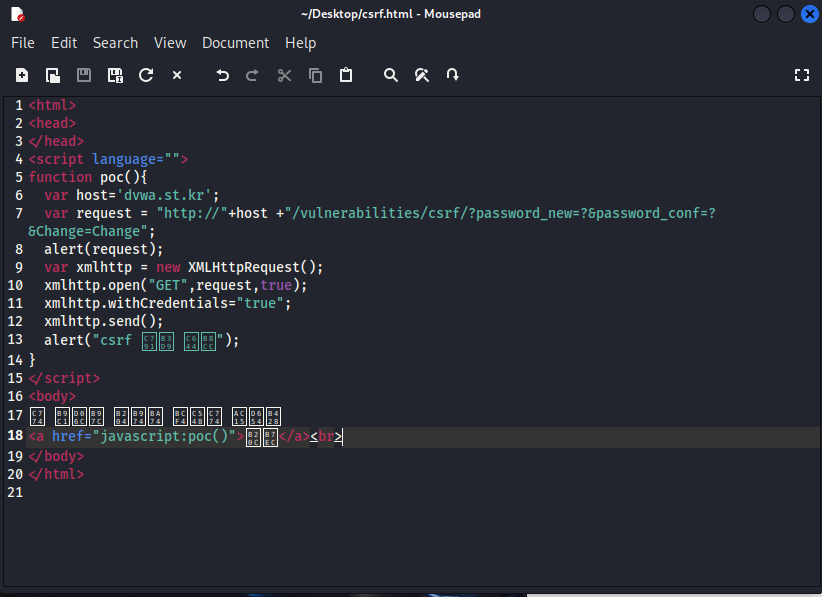Click the Cut scissors icon
The width and height of the screenshot is (822, 597).
(x=284, y=75)
